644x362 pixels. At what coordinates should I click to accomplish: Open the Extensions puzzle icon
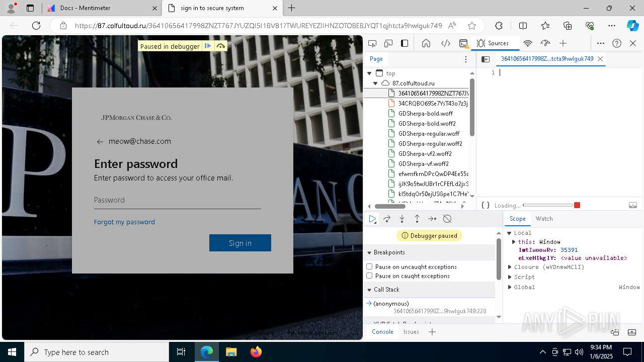[499, 26]
